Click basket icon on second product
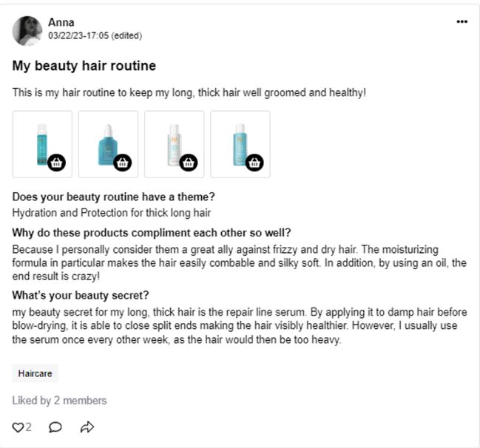The height and width of the screenshot is (448, 480). [x=124, y=163]
